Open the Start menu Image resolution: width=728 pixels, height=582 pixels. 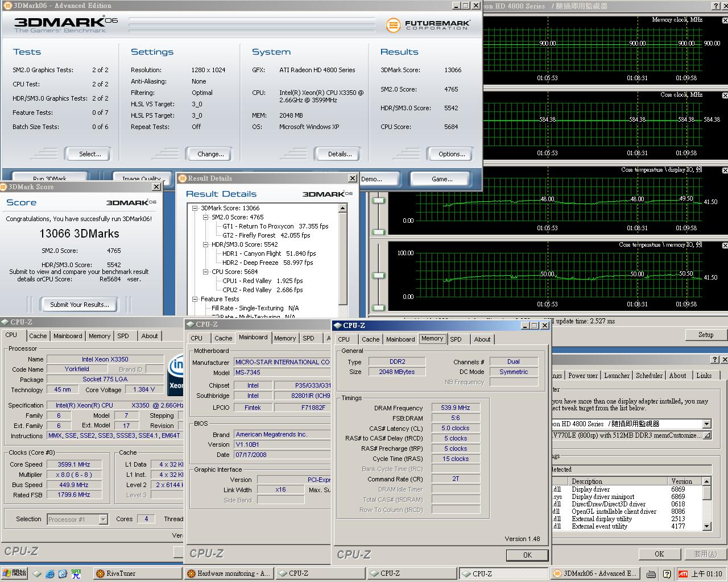pyautogui.click(x=15, y=573)
